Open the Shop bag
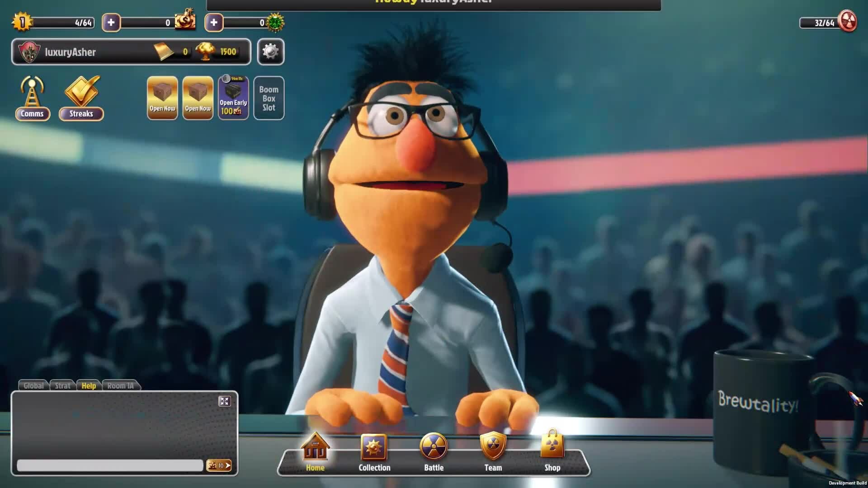This screenshot has width=868, height=488. point(552,453)
